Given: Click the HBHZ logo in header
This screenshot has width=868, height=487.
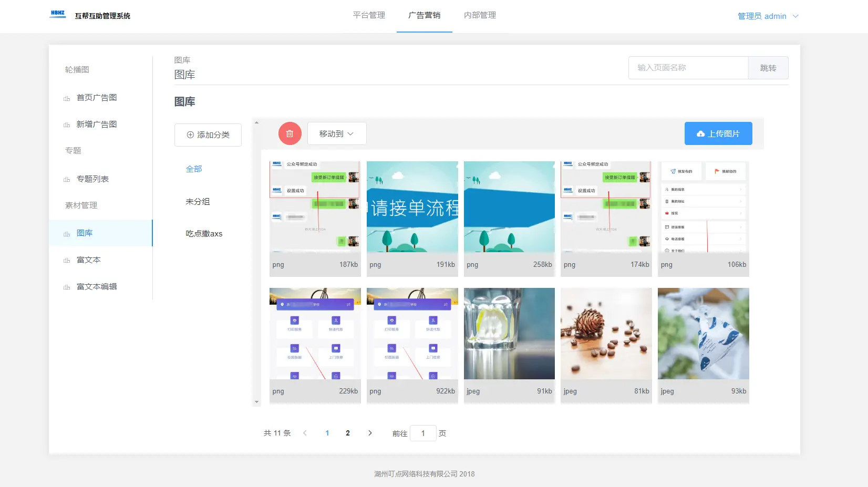Looking at the screenshot, I should tap(58, 14).
